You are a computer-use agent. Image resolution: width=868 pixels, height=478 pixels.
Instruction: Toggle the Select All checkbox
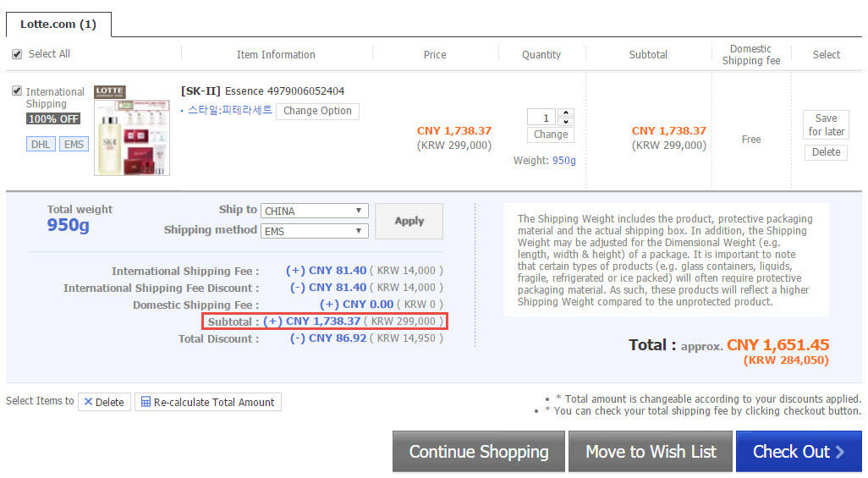[x=17, y=54]
